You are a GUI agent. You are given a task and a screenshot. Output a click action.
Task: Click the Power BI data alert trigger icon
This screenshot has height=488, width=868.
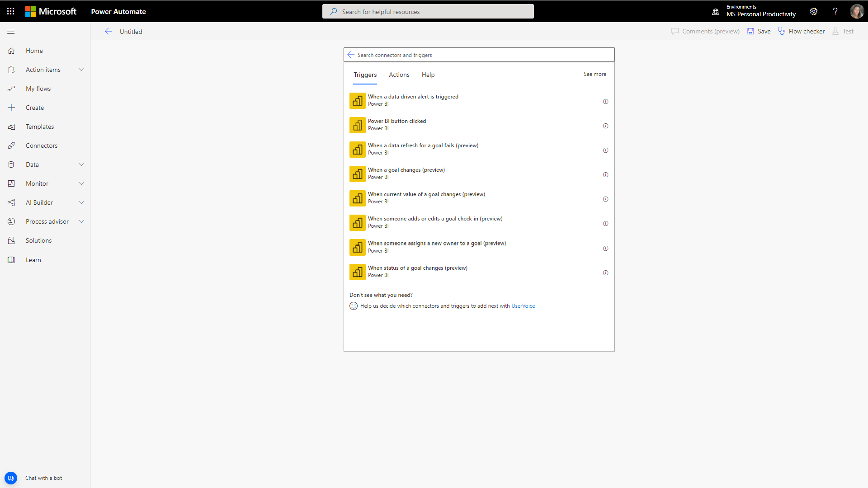[x=357, y=100]
